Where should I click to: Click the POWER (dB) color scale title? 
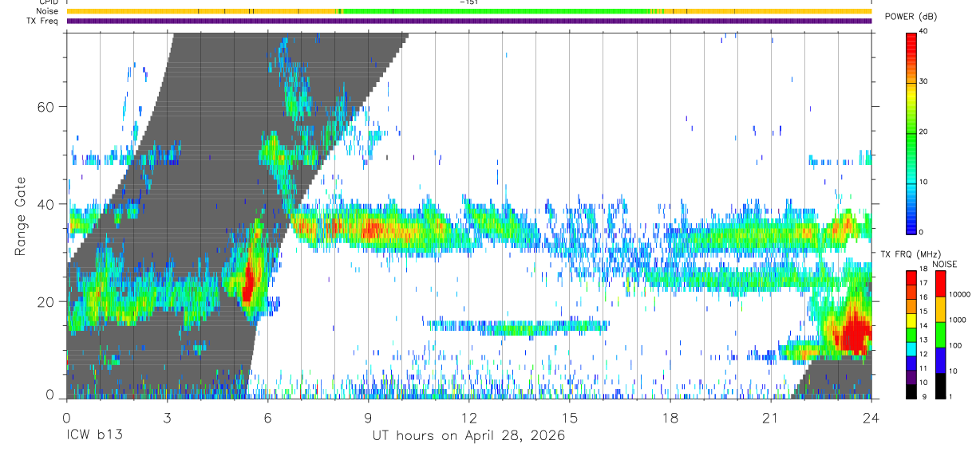[x=911, y=17]
